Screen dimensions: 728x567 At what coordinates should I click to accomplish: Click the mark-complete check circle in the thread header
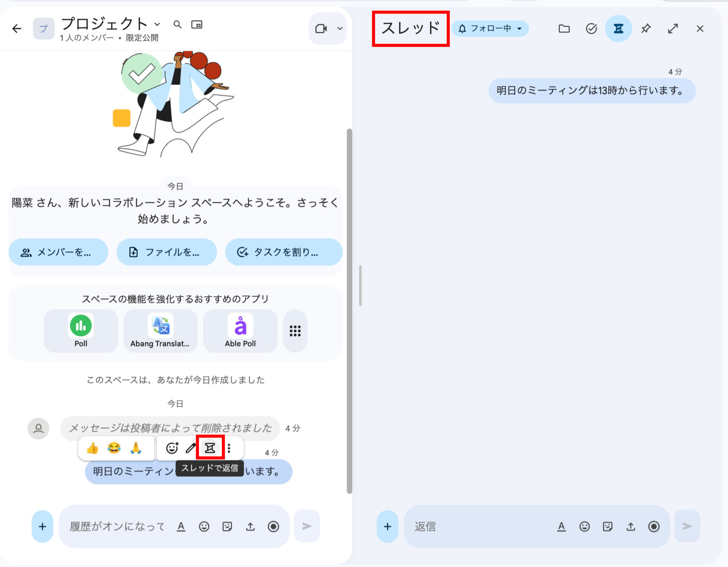(591, 28)
